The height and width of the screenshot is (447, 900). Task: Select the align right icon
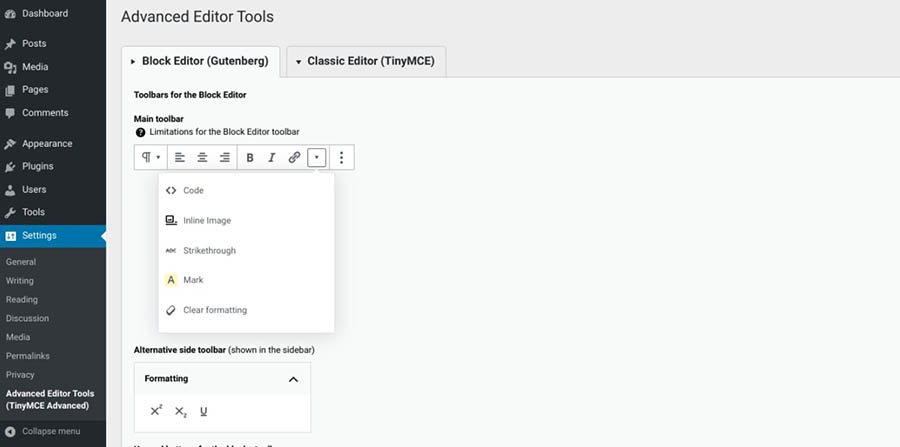[x=224, y=158]
